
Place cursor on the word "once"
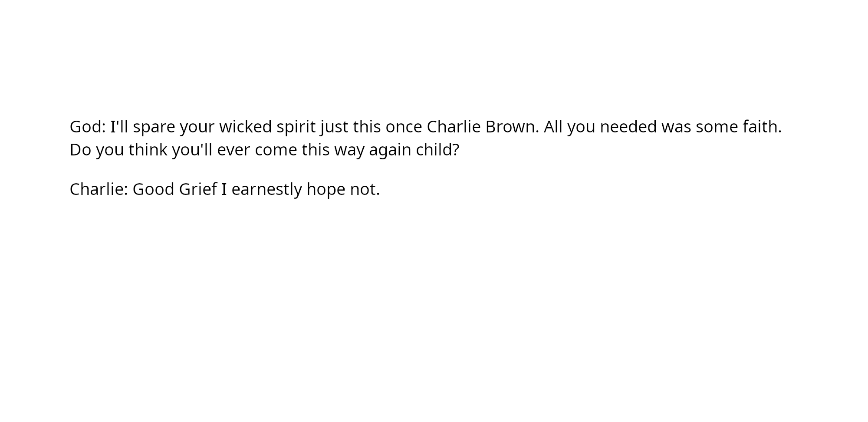click(404, 127)
